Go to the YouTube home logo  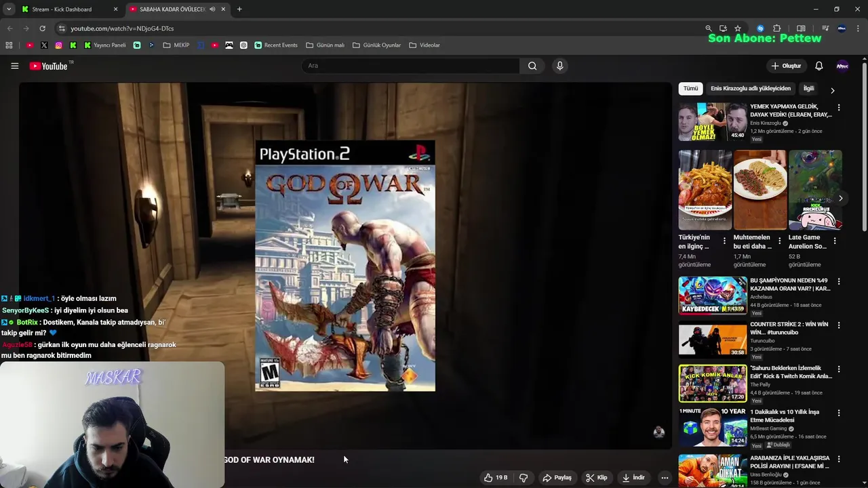(49, 66)
